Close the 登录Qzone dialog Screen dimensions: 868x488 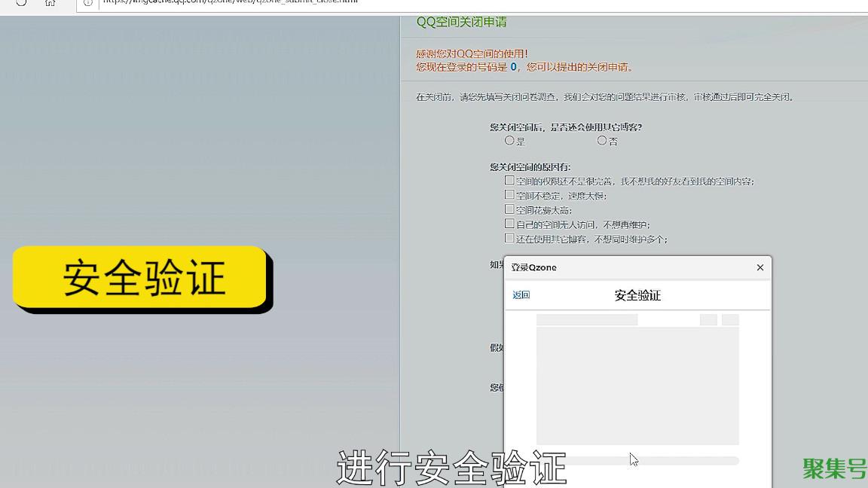(759, 267)
